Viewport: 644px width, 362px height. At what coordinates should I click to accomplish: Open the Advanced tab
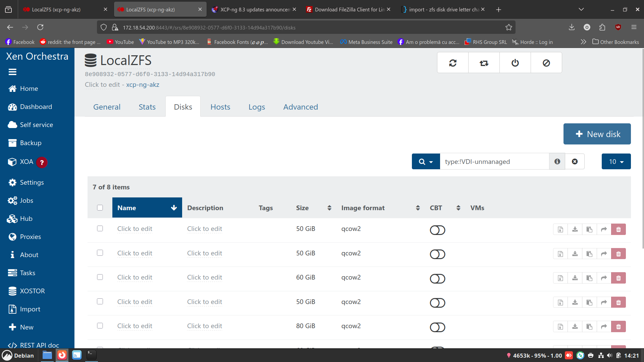click(x=301, y=107)
